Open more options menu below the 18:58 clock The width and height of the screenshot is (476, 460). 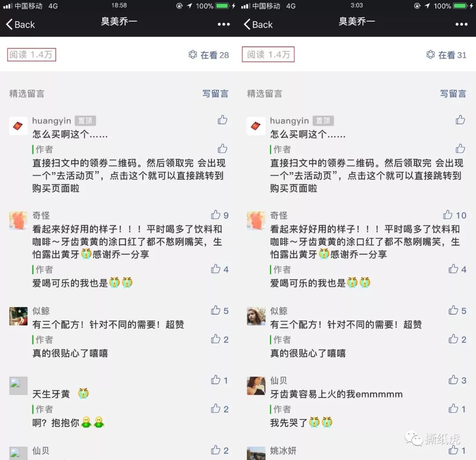(224, 24)
